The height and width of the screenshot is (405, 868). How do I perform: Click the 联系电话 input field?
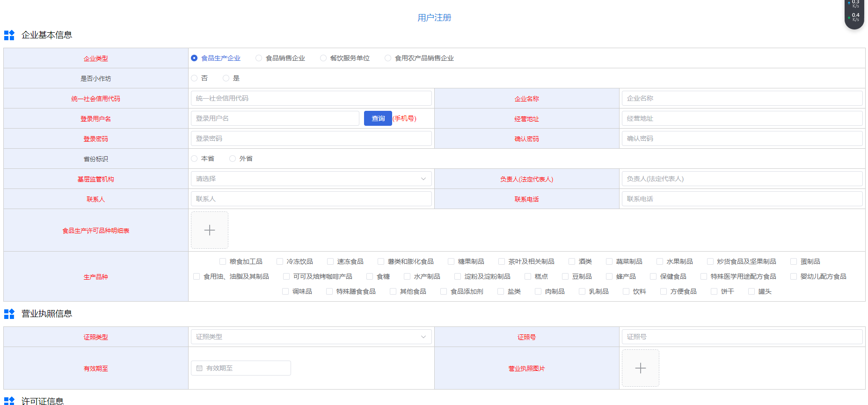(742, 199)
